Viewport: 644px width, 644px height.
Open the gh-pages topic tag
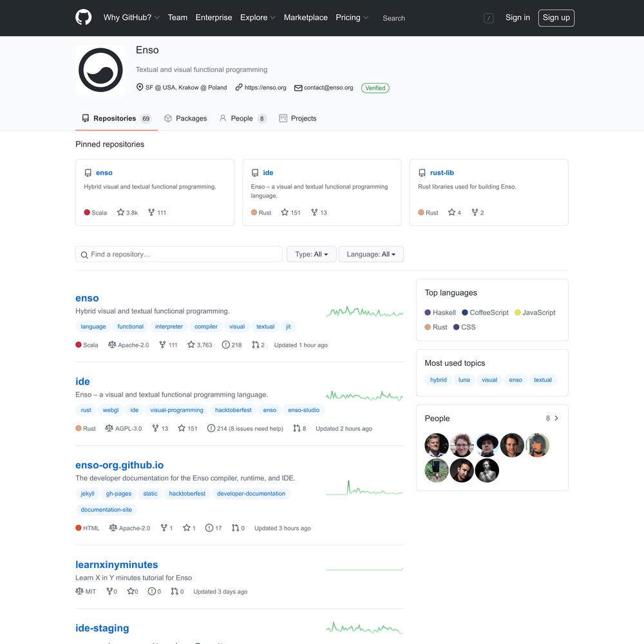[x=118, y=494]
